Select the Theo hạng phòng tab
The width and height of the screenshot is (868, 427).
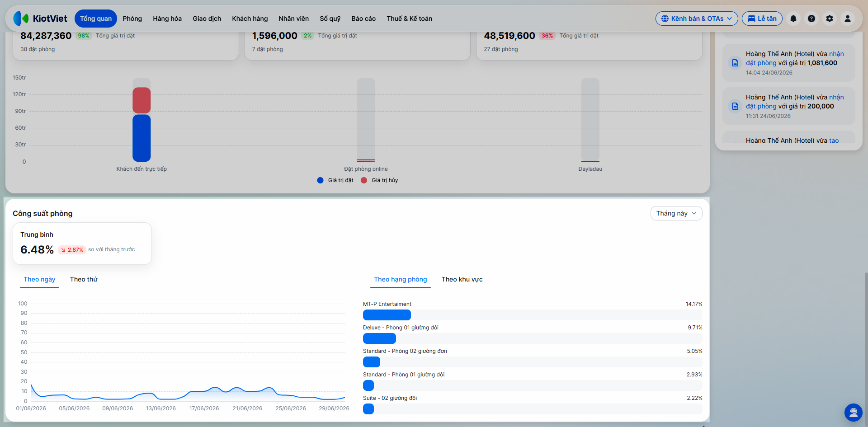click(x=401, y=279)
